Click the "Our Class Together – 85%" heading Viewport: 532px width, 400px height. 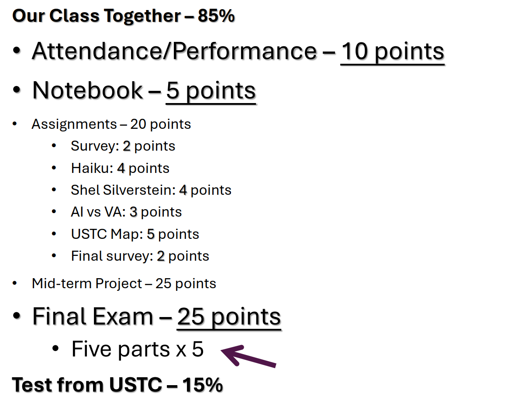point(124,16)
